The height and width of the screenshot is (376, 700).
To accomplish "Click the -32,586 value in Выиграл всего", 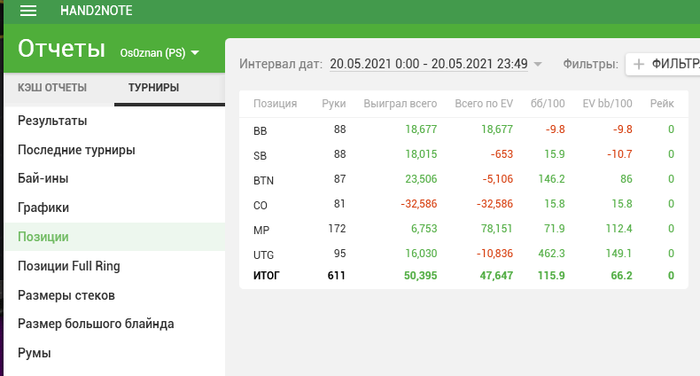I will tap(419, 204).
